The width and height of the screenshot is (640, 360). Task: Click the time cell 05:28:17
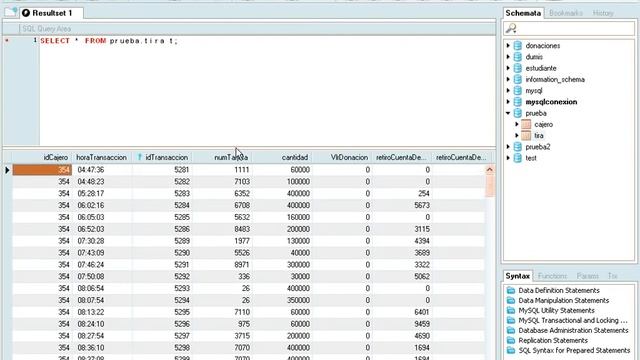pyautogui.click(x=102, y=193)
